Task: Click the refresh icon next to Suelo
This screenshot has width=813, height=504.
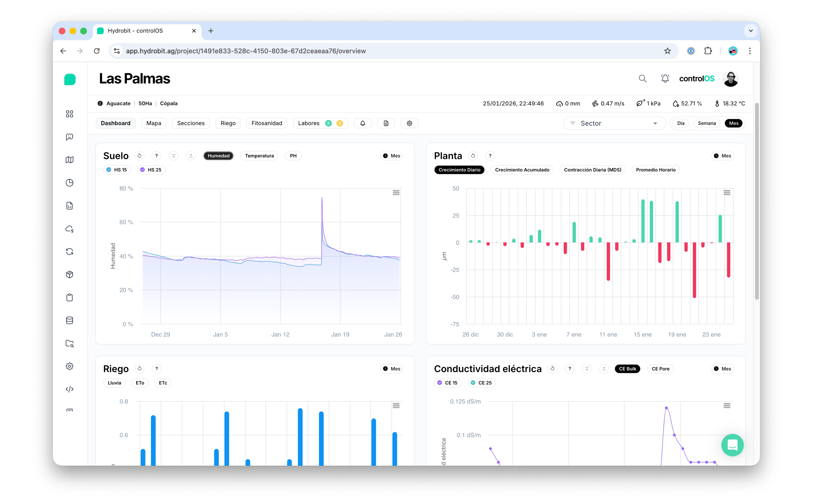Action: (139, 156)
